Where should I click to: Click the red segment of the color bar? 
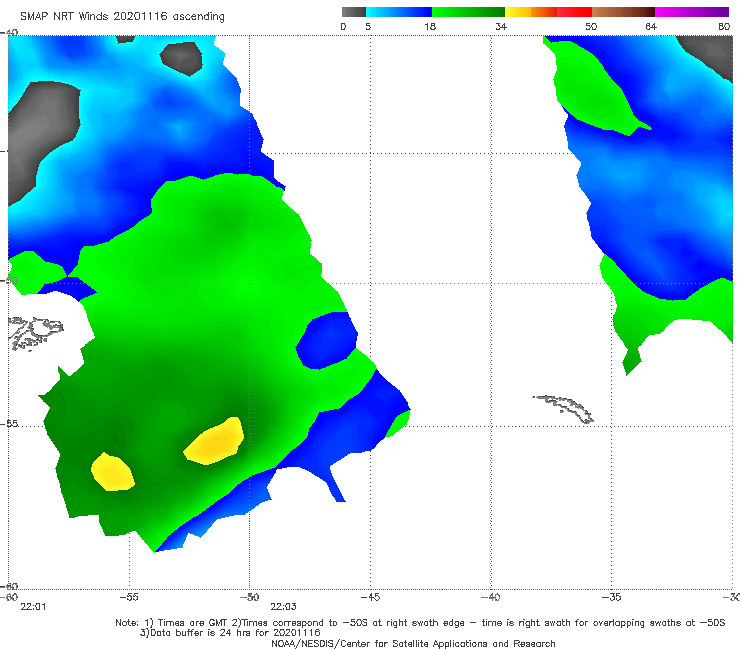pyautogui.click(x=574, y=12)
